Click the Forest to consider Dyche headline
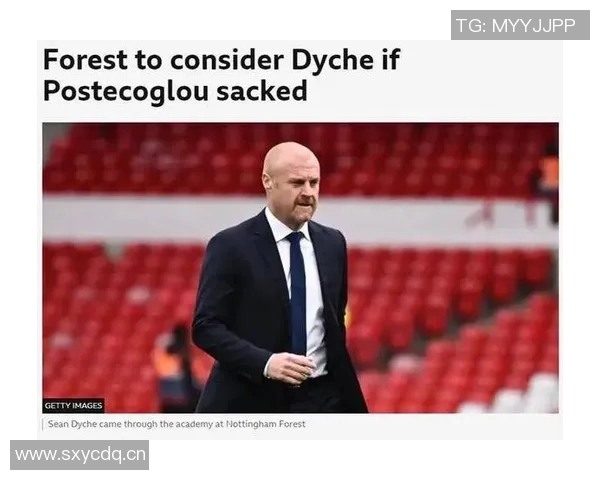The height and width of the screenshot is (480, 600). click(x=221, y=75)
